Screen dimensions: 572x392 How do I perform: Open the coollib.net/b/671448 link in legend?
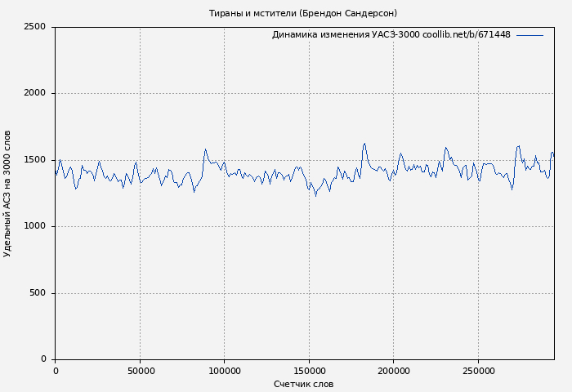click(467, 35)
